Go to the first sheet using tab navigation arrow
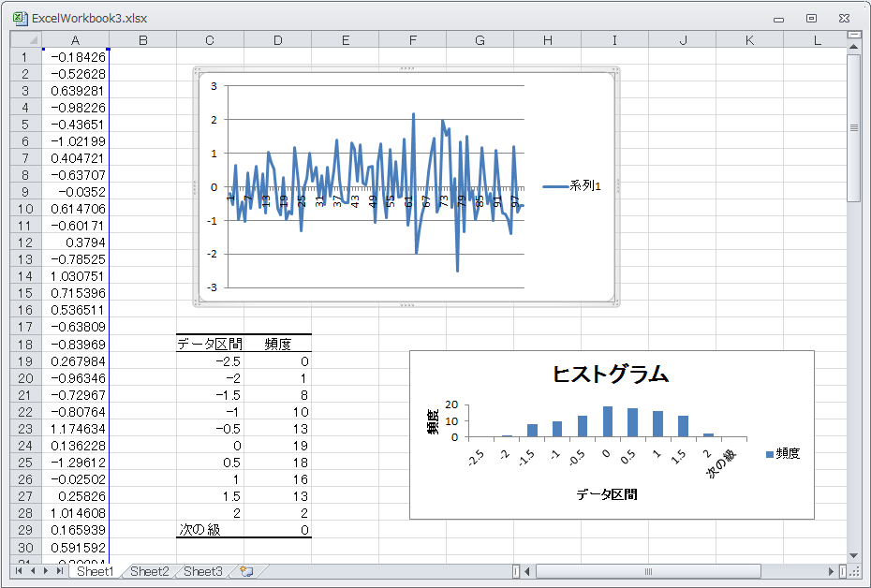 click(x=19, y=571)
